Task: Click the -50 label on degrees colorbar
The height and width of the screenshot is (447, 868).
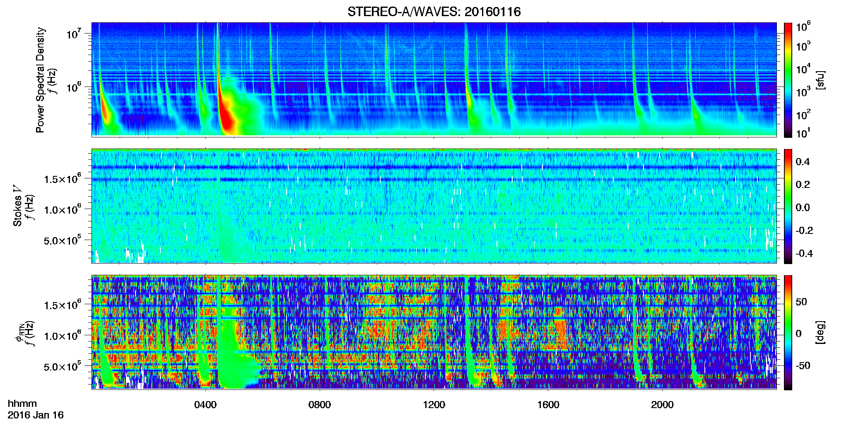Action: coord(803,366)
